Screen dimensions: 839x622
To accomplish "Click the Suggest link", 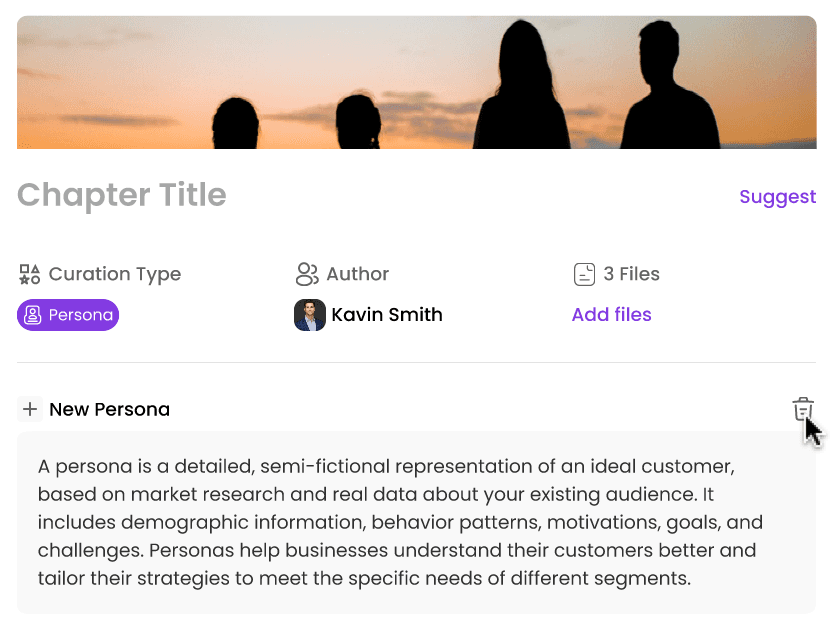I will pos(777,197).
